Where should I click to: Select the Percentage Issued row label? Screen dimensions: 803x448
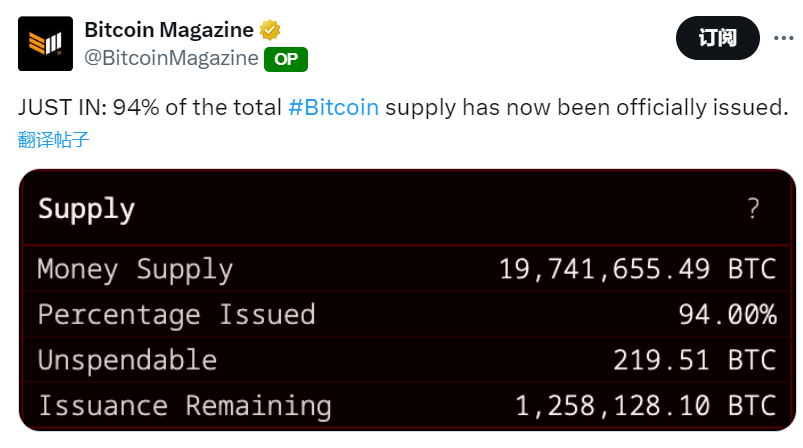tap(176, 314)
